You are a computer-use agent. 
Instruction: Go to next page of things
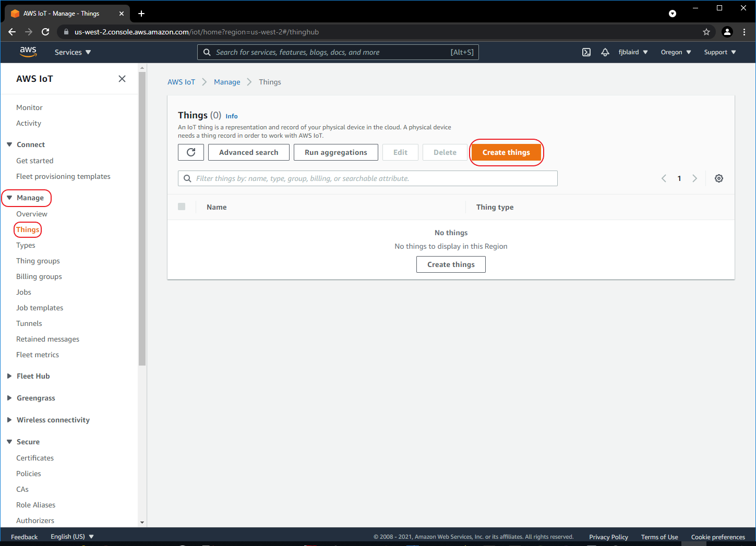tap(694, 178)
